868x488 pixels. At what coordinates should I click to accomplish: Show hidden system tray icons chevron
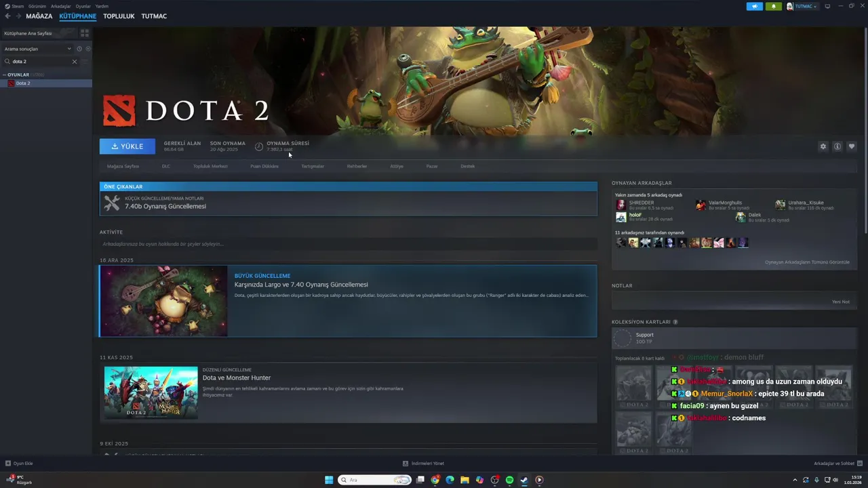coord(795,480)
